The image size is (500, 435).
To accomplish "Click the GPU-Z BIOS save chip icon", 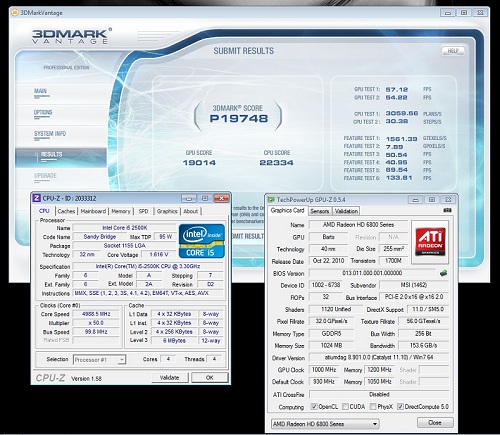I will (443, 273).
